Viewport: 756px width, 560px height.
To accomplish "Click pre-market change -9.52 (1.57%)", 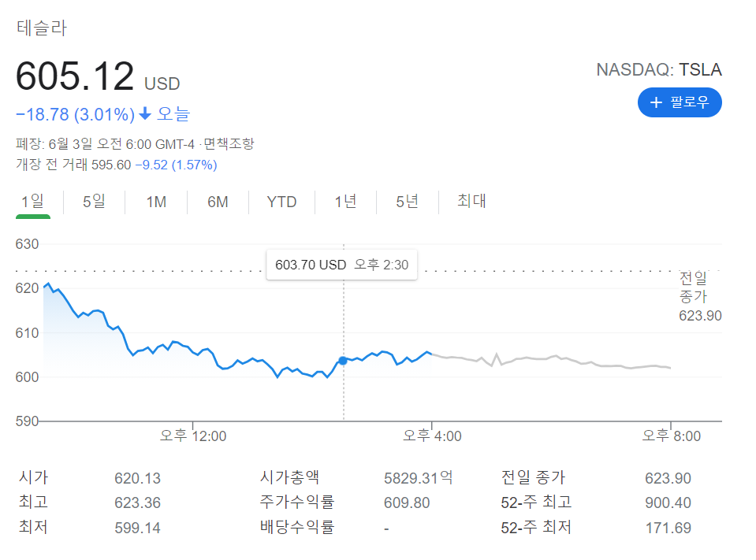I will pos(176,165).
